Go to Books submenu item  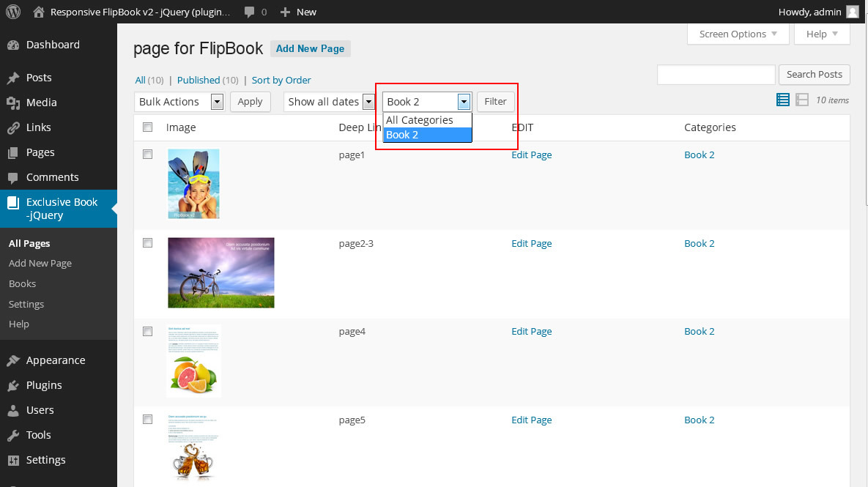(x=22, y=284)
